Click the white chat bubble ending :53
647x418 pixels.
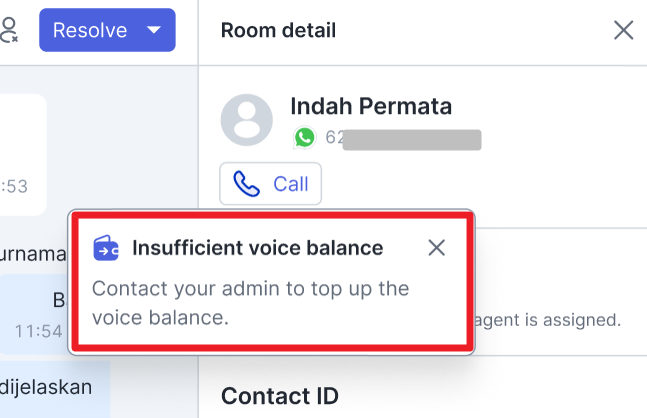[x=23, y=155]
